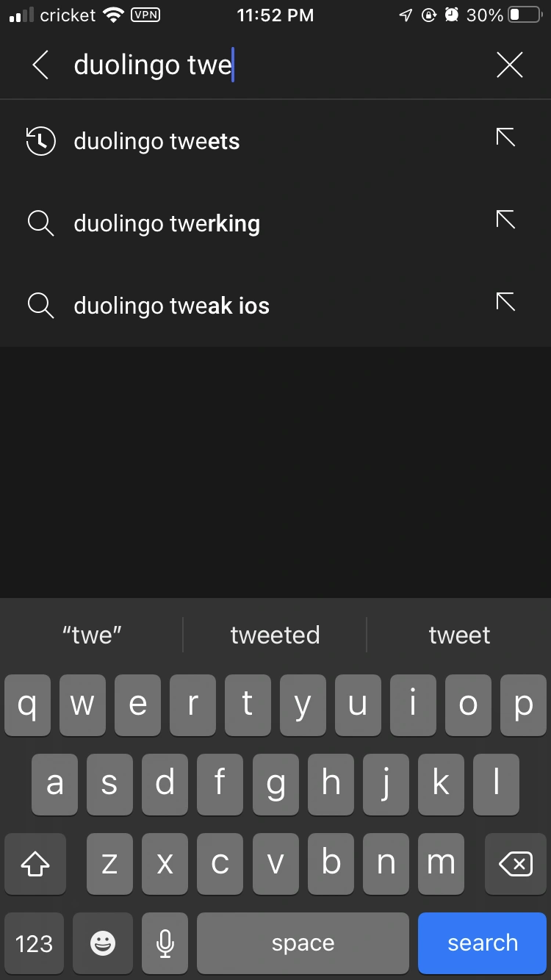Tap the history clock icon beside duolingo tweets
This screenshot has height=980, width=551.
(x=40, y=141)
